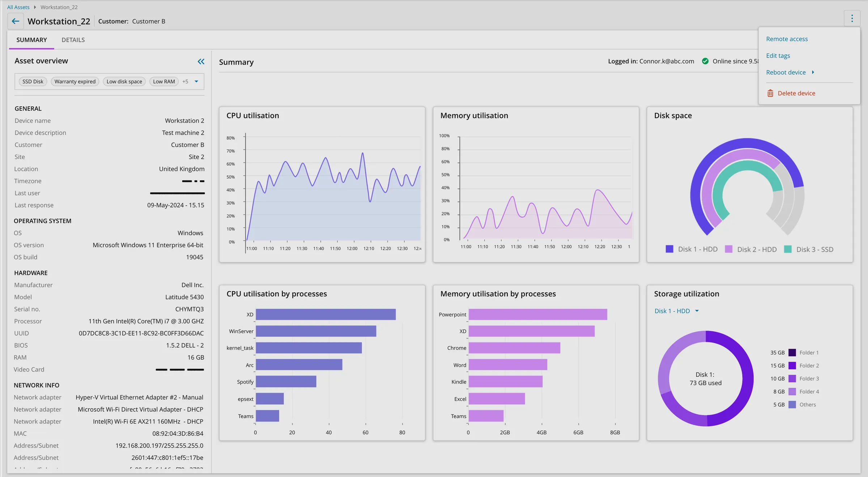The image size is (868, 477).
Task: Click the WinServer CPU bar
Action: point(316,331)
